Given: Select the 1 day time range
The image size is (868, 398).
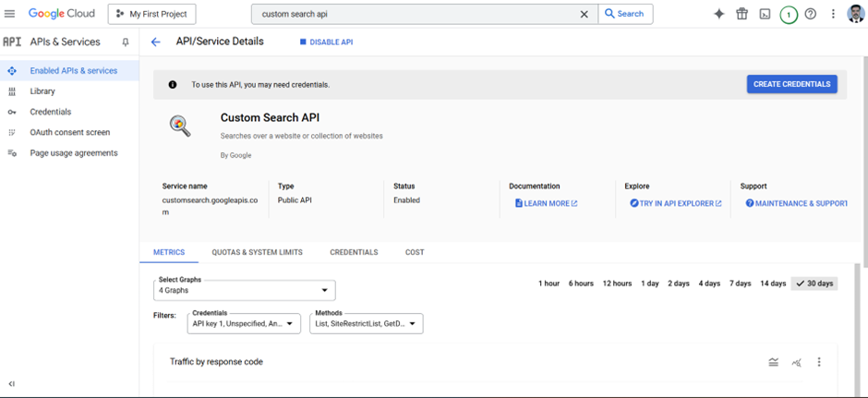Looking at the screenshot, I should click(x=650, y=283).
